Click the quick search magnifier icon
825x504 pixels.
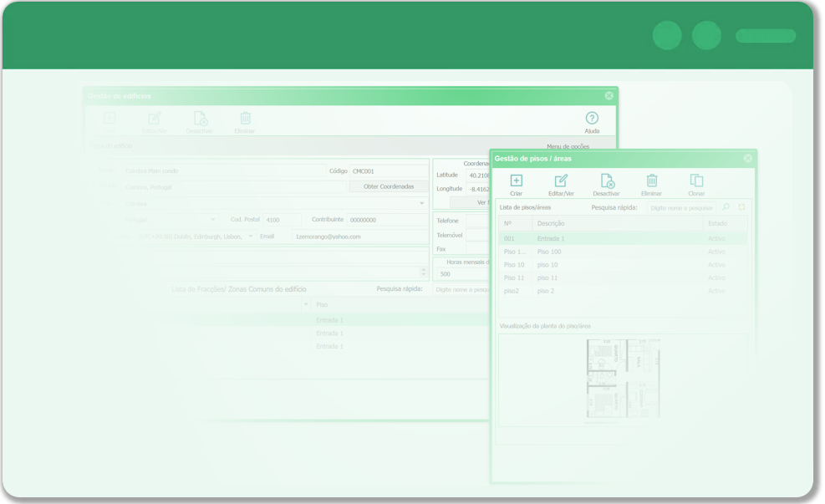tap(726, 207)
